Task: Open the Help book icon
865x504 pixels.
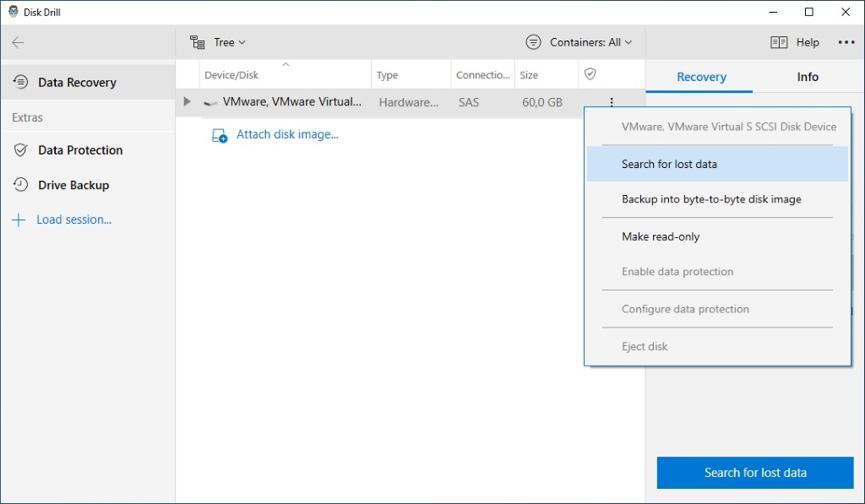Action: coord(778,42)
